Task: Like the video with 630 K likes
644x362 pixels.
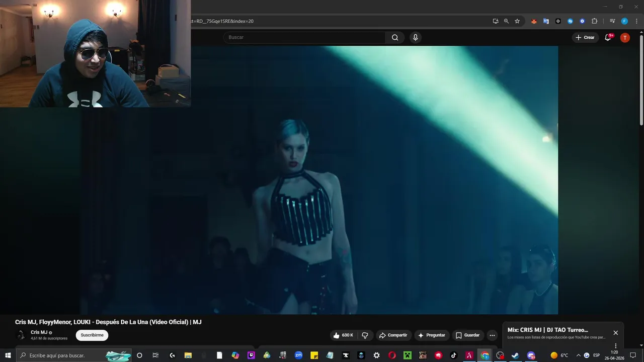Action: (x=343, y=335)
